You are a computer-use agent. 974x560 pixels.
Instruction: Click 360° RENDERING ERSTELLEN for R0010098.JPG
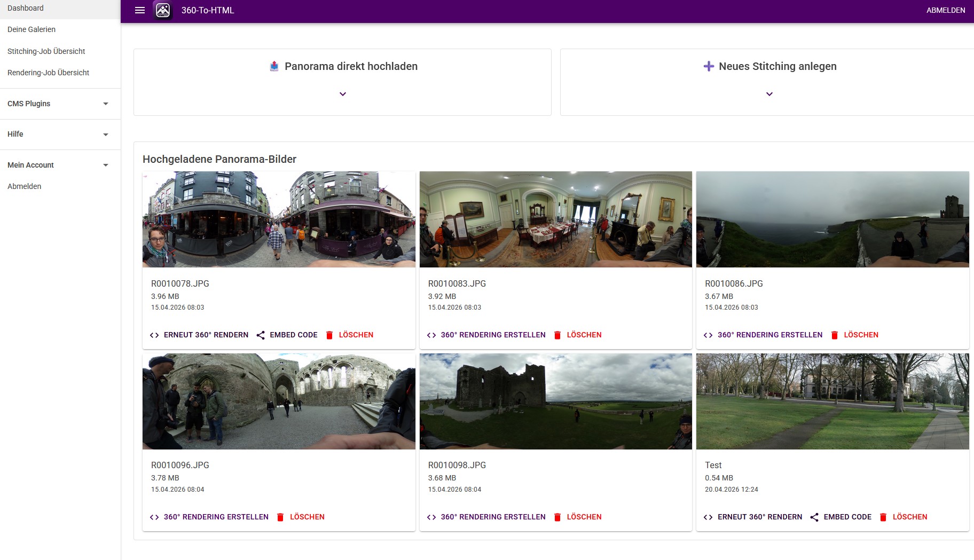493,517
